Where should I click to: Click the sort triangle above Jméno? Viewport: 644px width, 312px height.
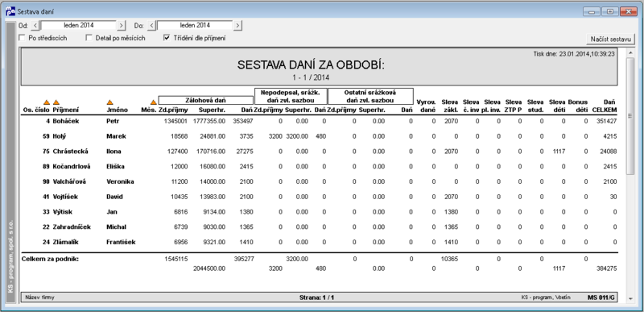tap(109, 102)
